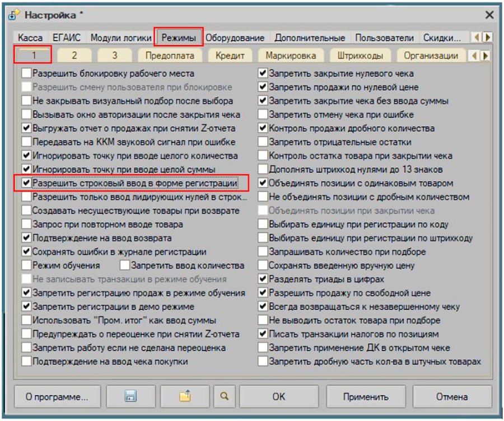The height and width of the screenshot is (421, 504).
Task: Open the ЕГАИС tab
Action: [67, 38]
